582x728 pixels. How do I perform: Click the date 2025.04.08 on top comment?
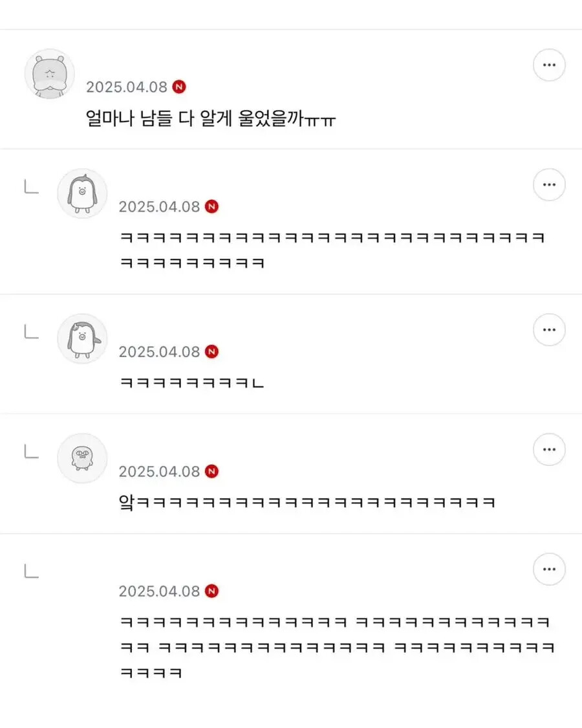pos(126,87)
